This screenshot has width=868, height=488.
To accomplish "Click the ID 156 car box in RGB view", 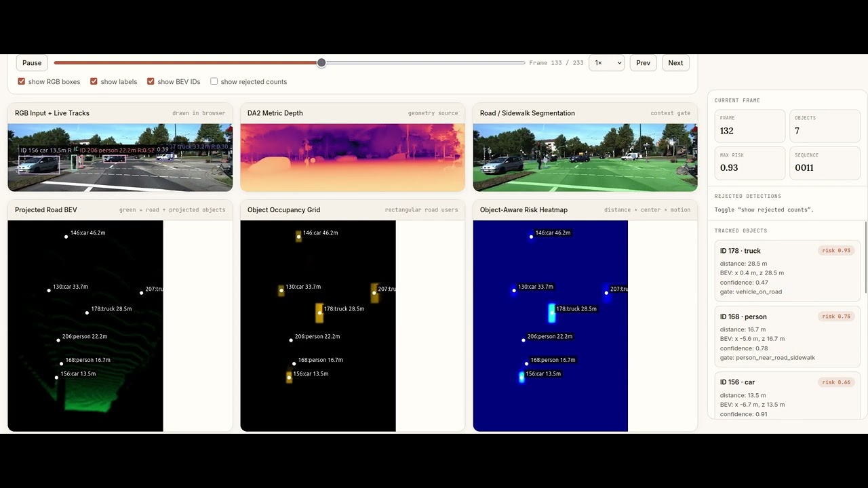I will 39,165.
